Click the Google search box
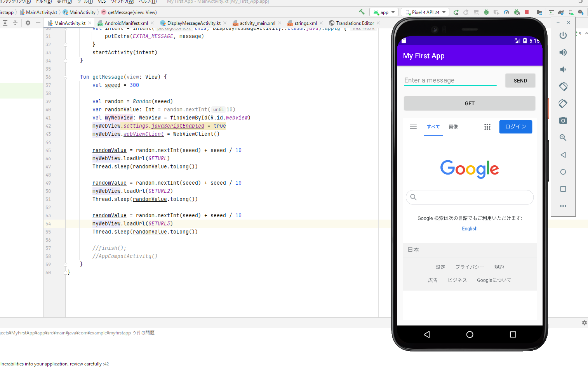Viewport: 588px width, 367px height. tap(470, 197)
